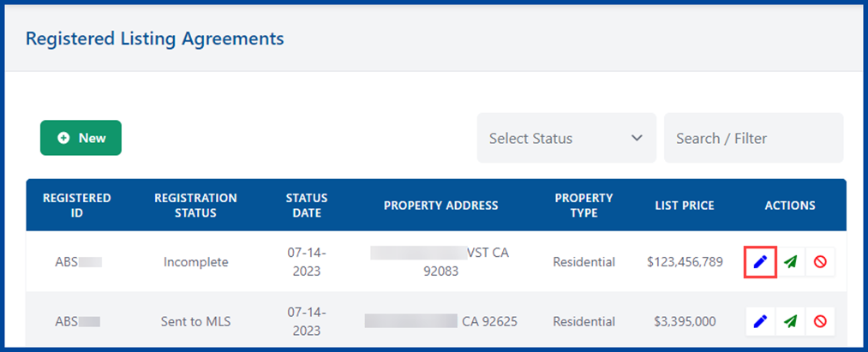The width and height of the screenshot is (868, 352).
Task: Select the first ABS registered ID row
Action: coord(78,262)
